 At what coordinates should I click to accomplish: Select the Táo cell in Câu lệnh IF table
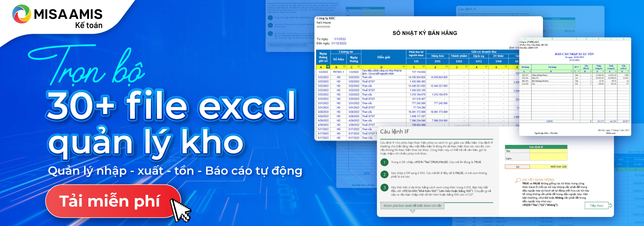pos(517,151)
